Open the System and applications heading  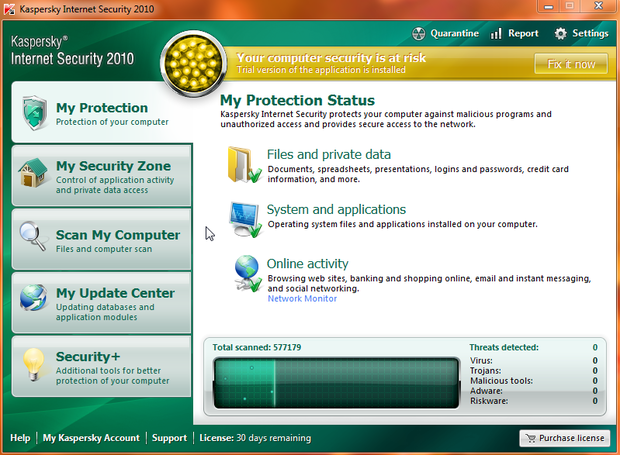pos(336,209)
